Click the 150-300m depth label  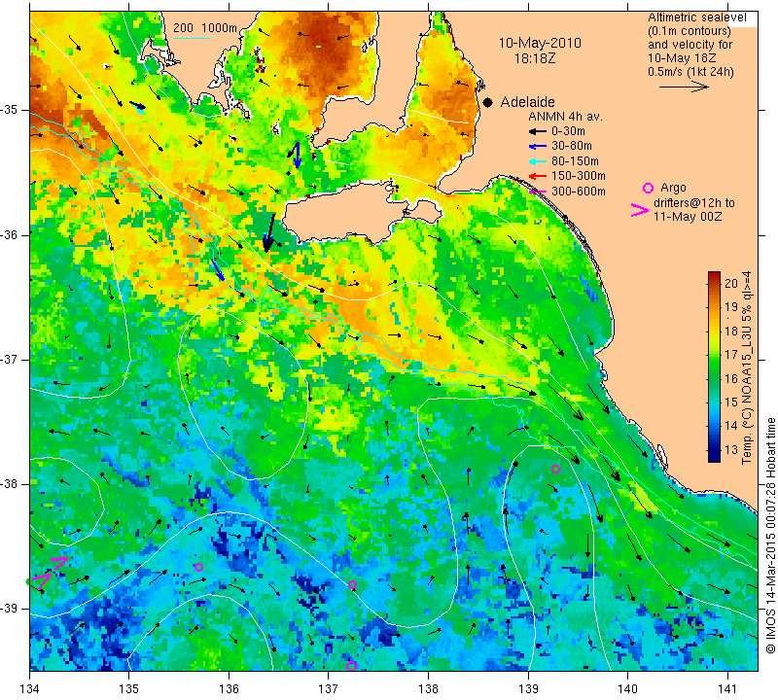pos(578,176)
